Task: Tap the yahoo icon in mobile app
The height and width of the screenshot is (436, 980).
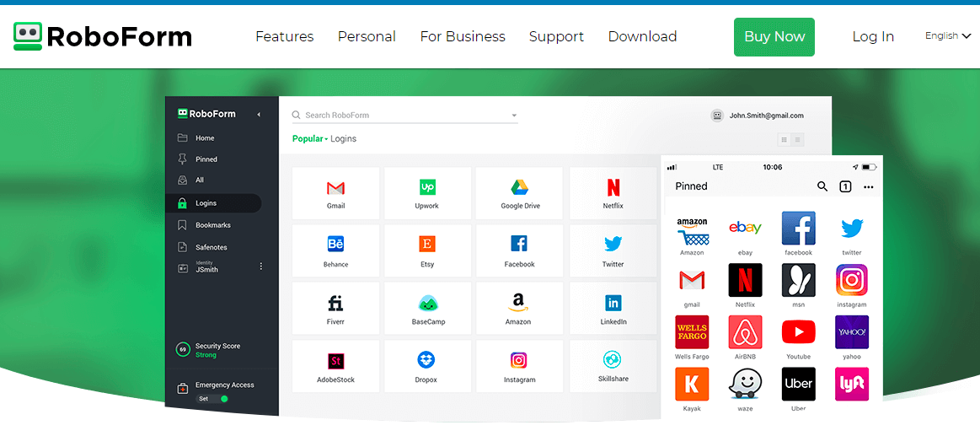Action: click(x=852, y=332)
